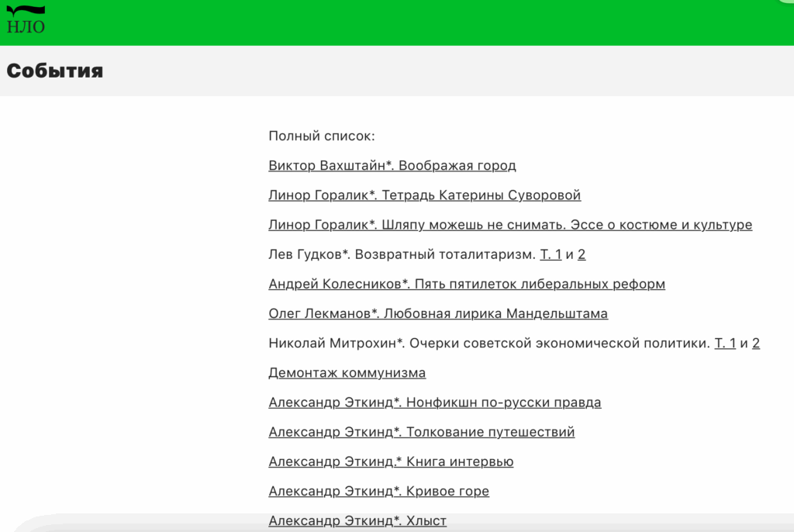Open link Виктор Вахштайн. Воображая город
794x532 pixels.
392,166
